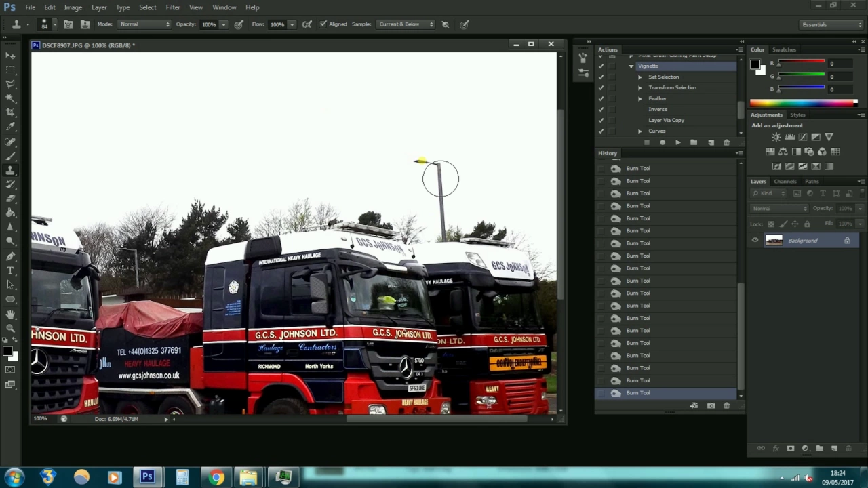Stop action playing/recording
This screenshot has height=488, width=868.
(647, 142)
